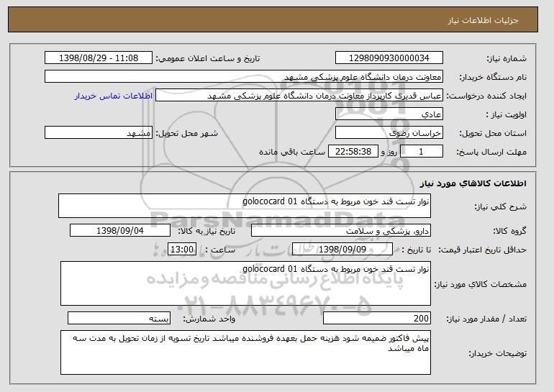Click the buyer organization name field

[x=244, y=77]
